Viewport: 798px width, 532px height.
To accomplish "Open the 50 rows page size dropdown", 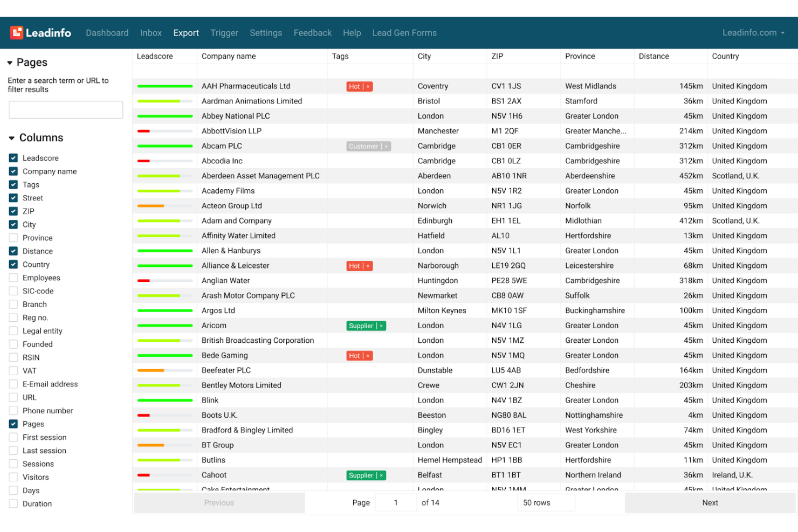I will (x=546, y=502).
